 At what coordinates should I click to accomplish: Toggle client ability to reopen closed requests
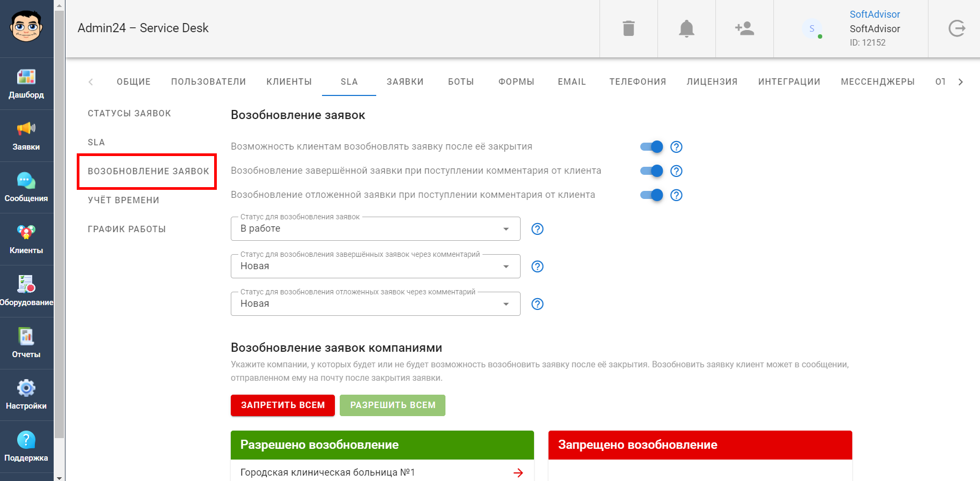tap(652, 147)
